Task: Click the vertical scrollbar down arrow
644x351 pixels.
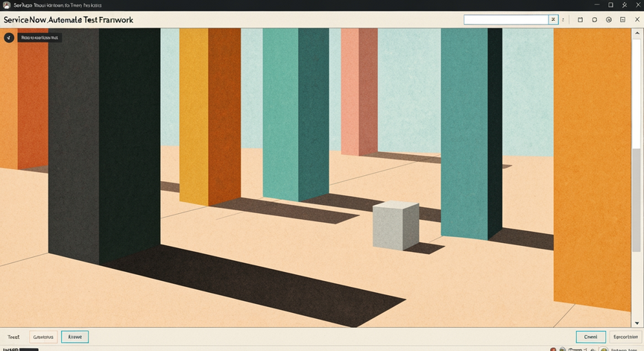Action: click(x=637, y=323)
